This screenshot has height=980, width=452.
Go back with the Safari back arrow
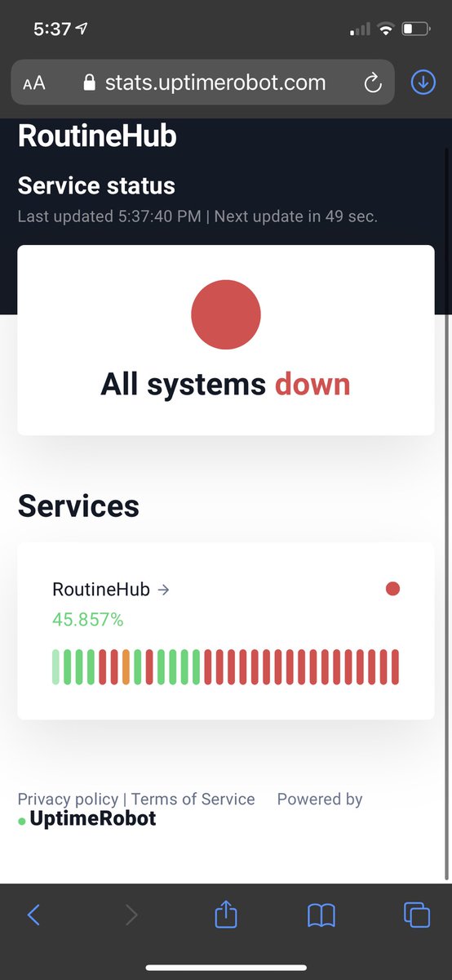click(x=33, y=915)
